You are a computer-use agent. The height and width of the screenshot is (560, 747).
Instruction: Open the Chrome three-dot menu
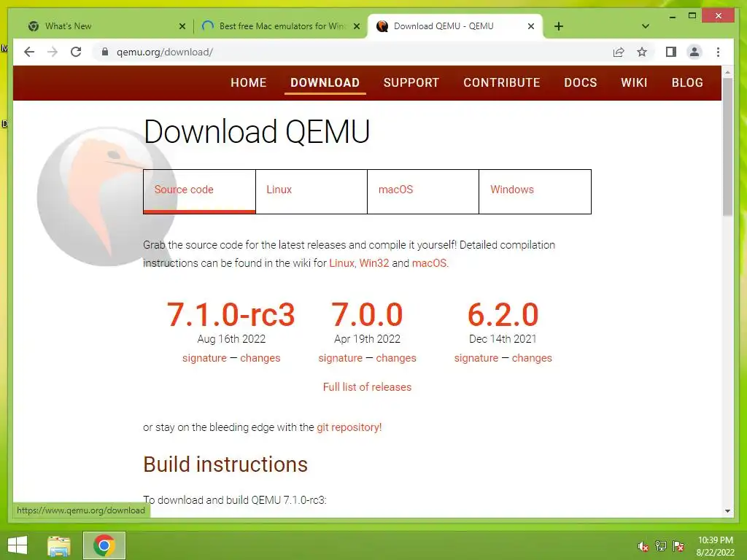coord(718,52)
